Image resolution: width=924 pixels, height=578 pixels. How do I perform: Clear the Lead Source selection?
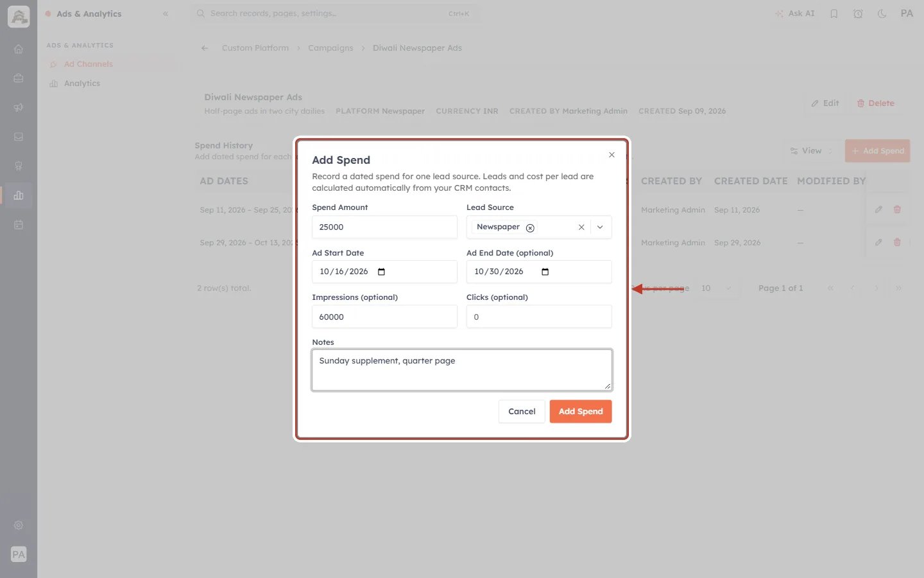click(x=581, y=227)
